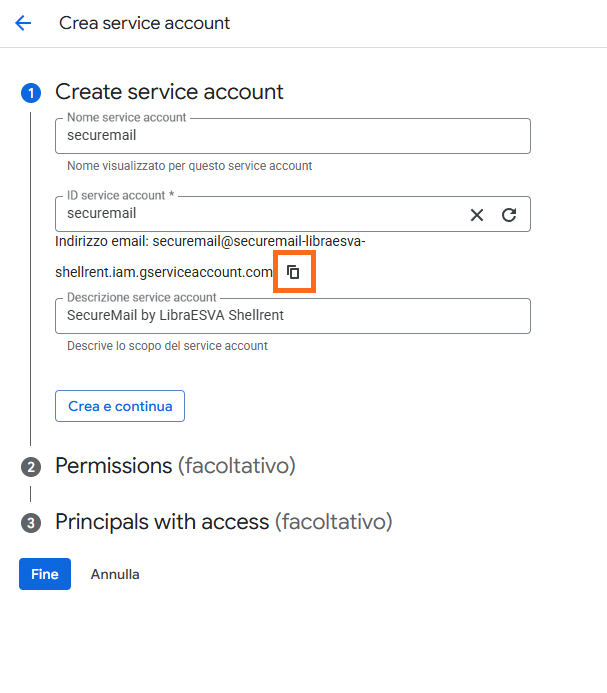This screenshot has width=607, height=693.
Task: Expand the Principals with access section
Action: (x=223, y=522)
